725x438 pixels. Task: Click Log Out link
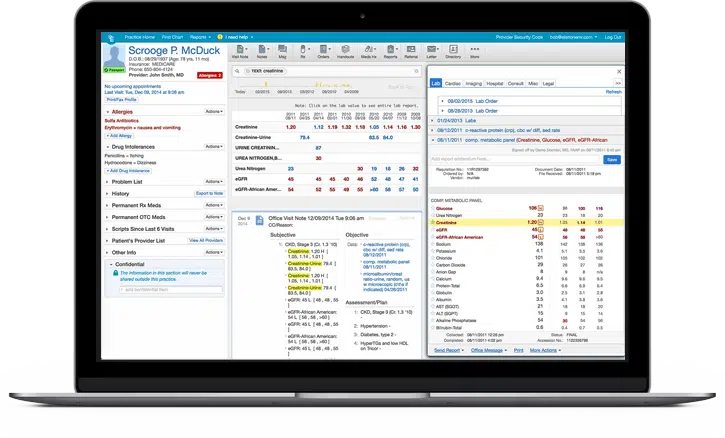[x=613, y=37]
